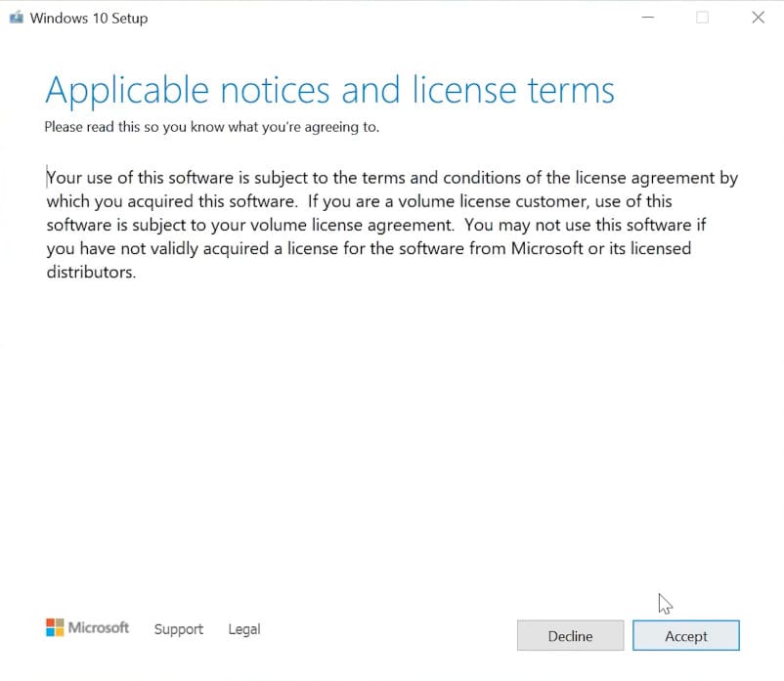This screenshot has height=681, width=784.
Task: Click the 'Please read this so you know' subtitle
Action: 211,127
